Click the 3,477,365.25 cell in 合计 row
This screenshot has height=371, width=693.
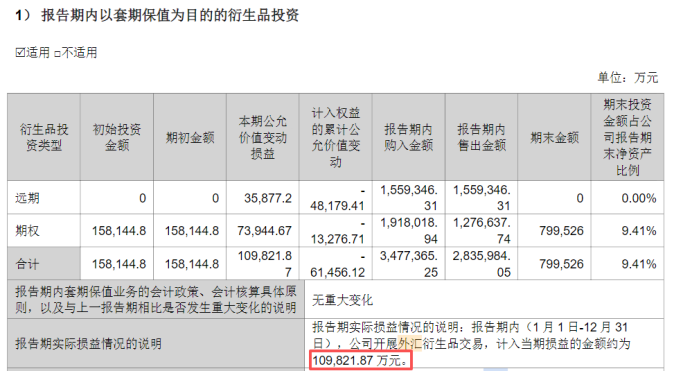point(409,264)
